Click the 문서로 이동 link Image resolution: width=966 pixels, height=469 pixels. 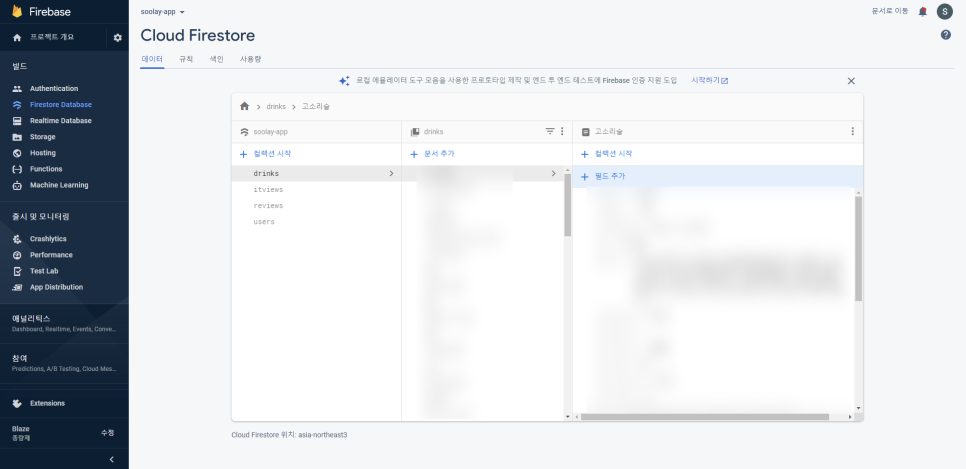click(890, 11)
